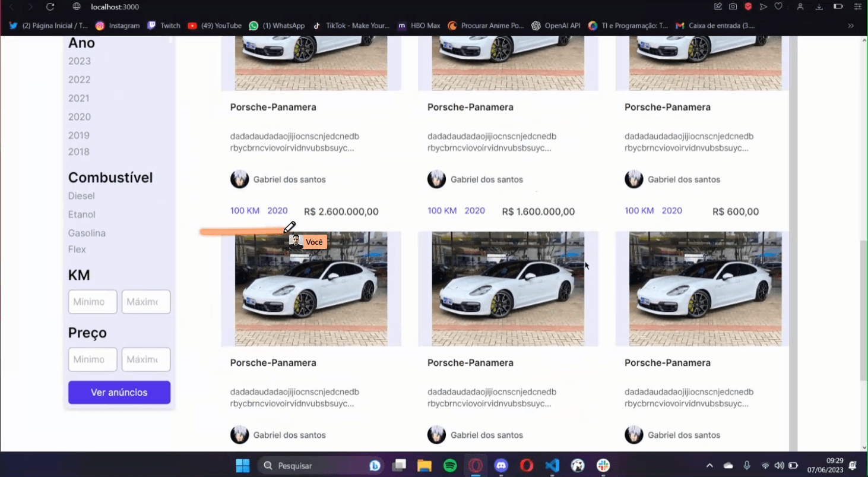Click the microphone icon in system tray

747,465
